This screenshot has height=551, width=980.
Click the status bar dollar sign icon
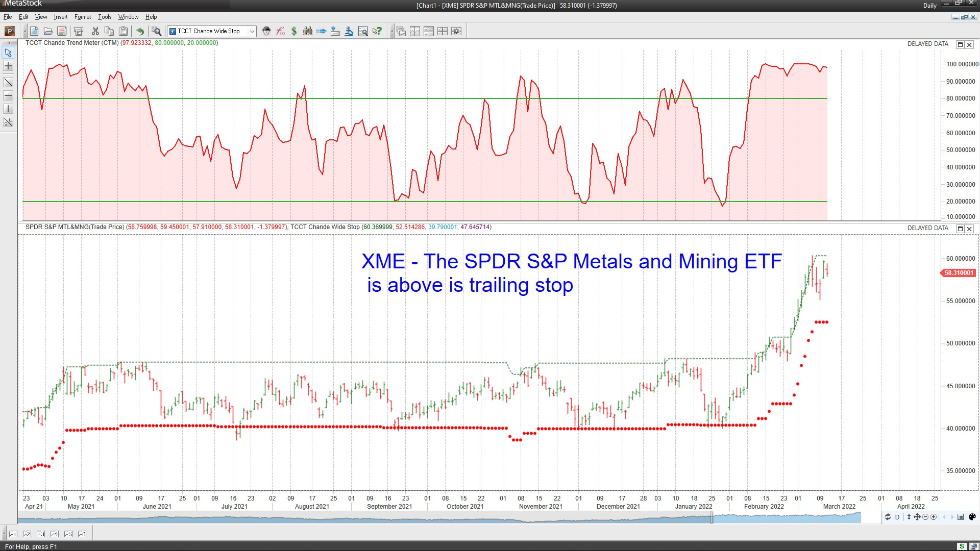coord(962,546)
